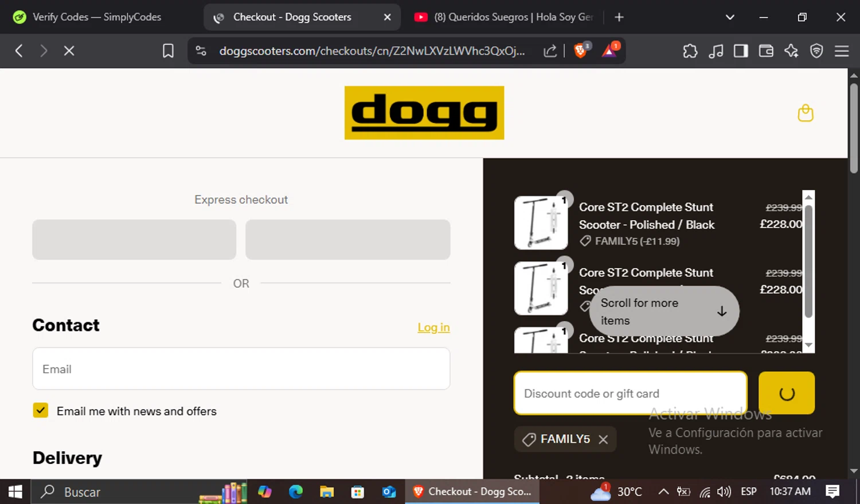This screenshot has width=860, height=504.
Task: Bookmark this checkout page
Action: click(x=168, y=51)
